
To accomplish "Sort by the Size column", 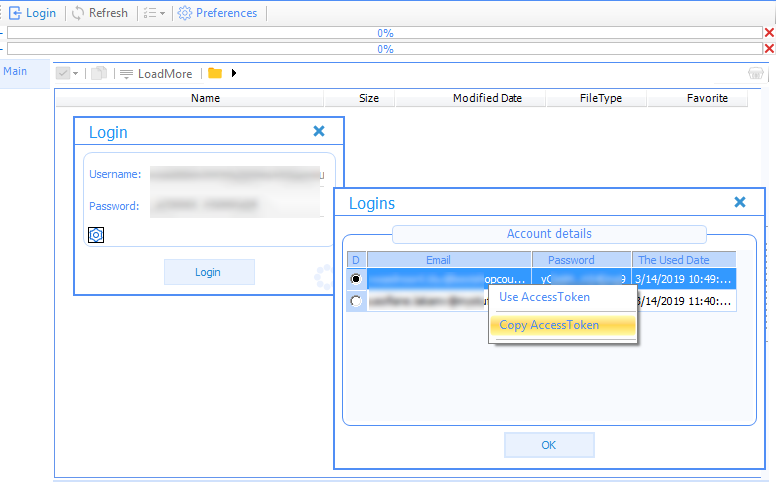I will (360, 98).
